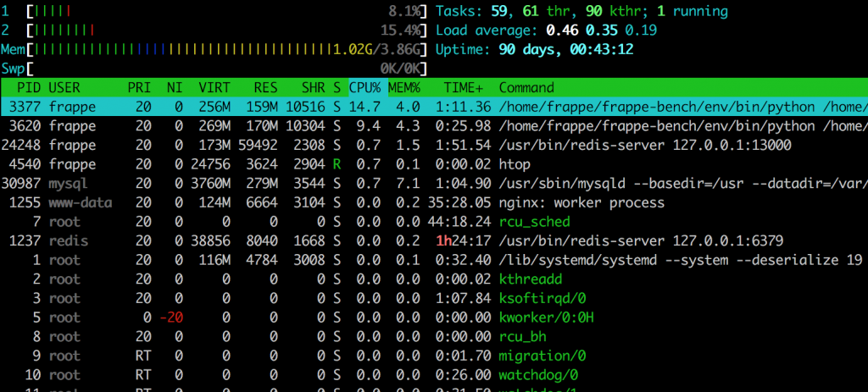Select the rcu_bh process row
This screenshot has width=868, height=392.
[434, 337]
